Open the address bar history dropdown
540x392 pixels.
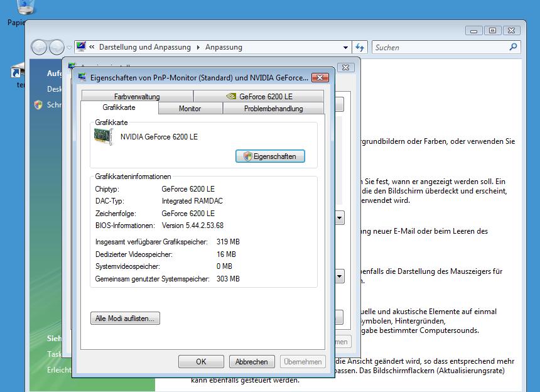345,48
